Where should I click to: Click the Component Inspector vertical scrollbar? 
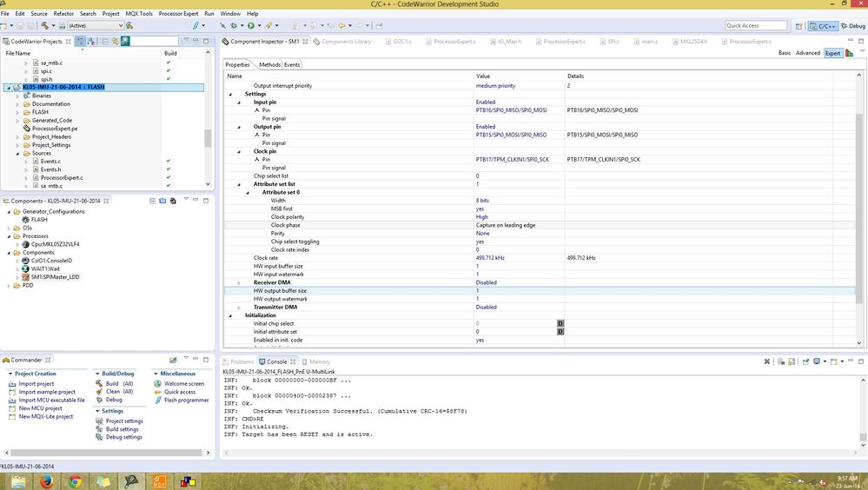pyautogui.click(x=858, y=209)
